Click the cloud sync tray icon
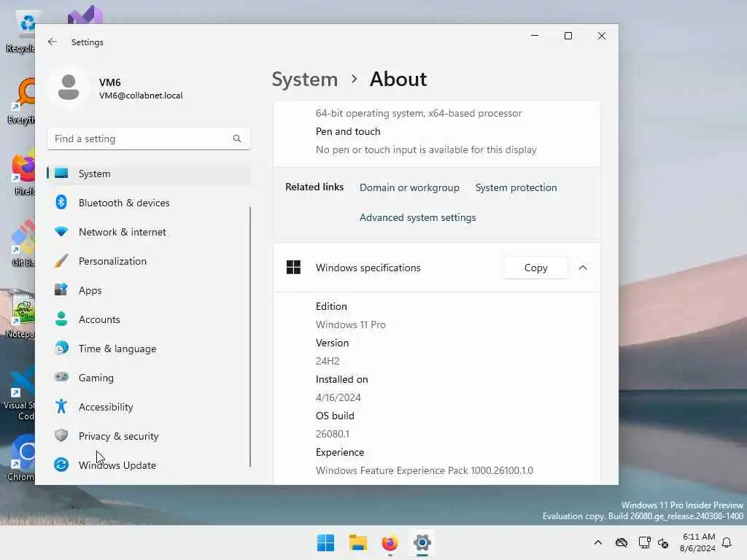The height and width of the screenshot is (560, 747). (x=622, y=542)
